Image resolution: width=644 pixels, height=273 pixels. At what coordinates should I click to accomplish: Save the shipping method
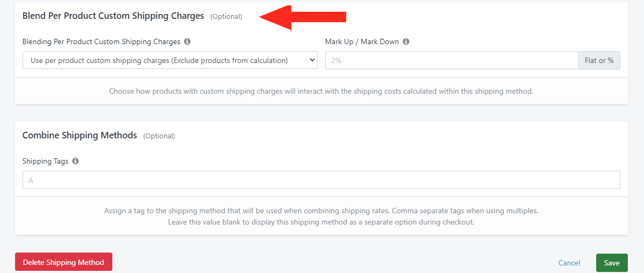(612, 263)
